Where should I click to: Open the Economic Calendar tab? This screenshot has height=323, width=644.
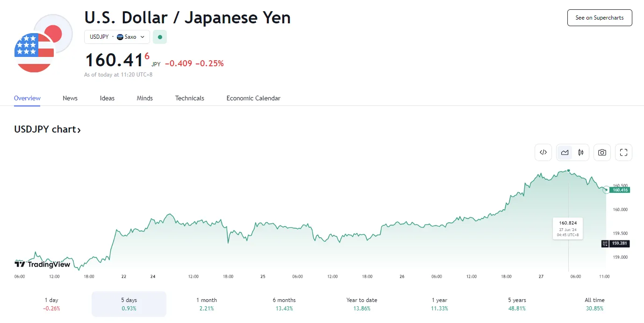[x=253, y=98]
